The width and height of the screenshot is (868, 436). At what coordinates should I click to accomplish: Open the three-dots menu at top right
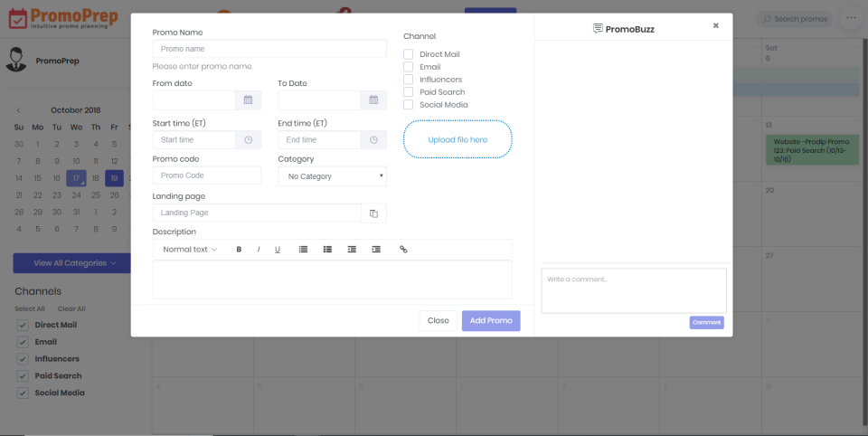(x=851, y=18)
